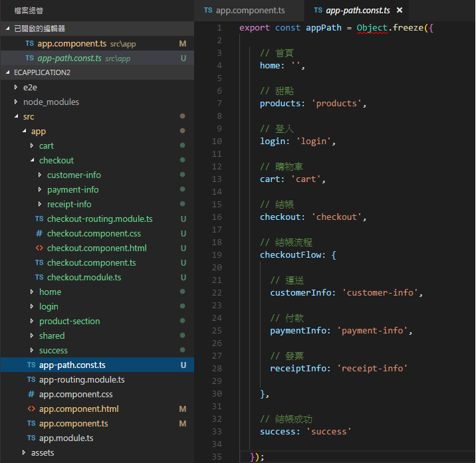Open checkout.module.ts file

(97, 277)
